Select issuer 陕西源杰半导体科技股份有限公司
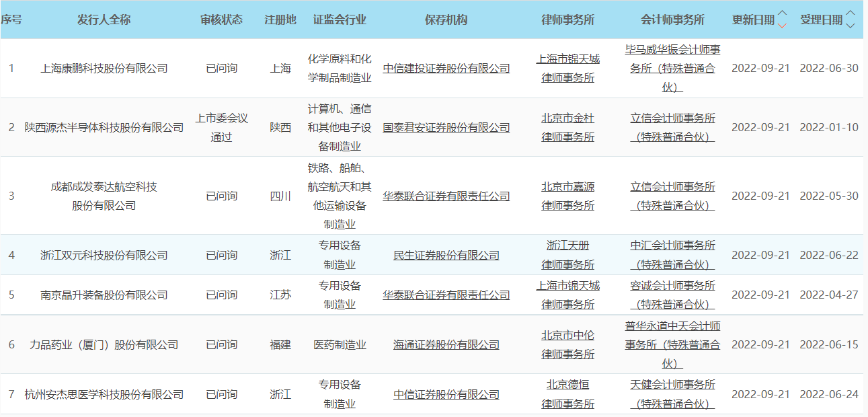Viewport: 868px width, 417px height. click(104, 127)
